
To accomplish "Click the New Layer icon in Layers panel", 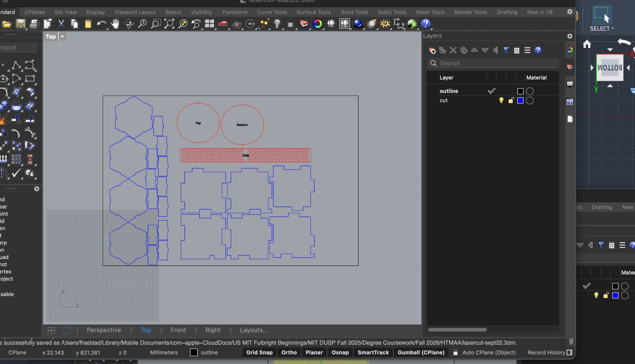I will [x=432, y=50].
